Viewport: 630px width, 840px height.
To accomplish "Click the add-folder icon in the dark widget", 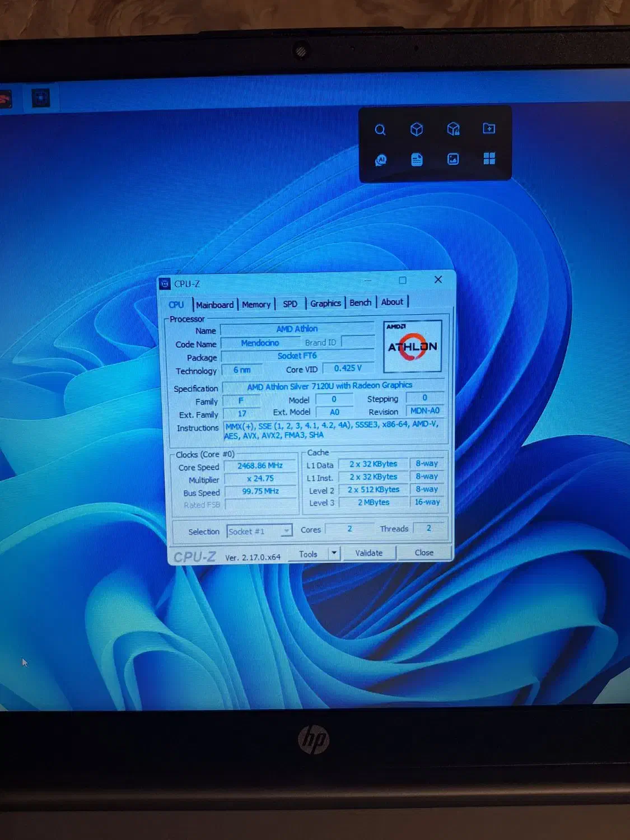I will (489, 129).
